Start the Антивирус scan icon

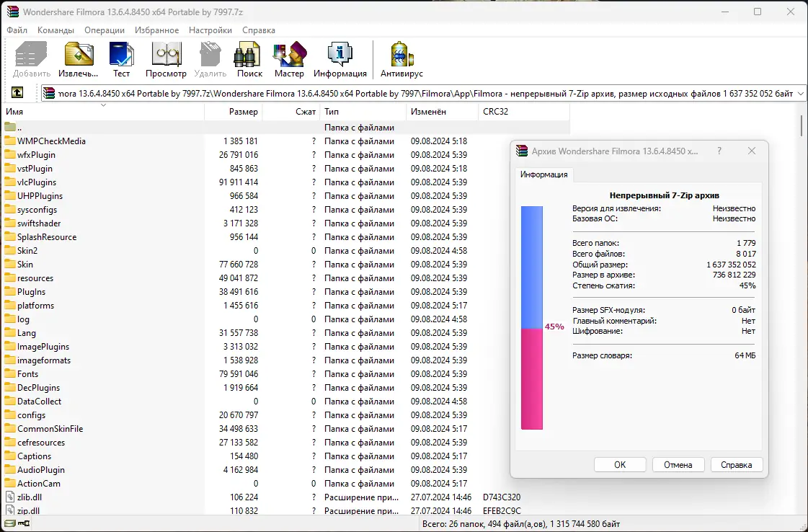401,55
